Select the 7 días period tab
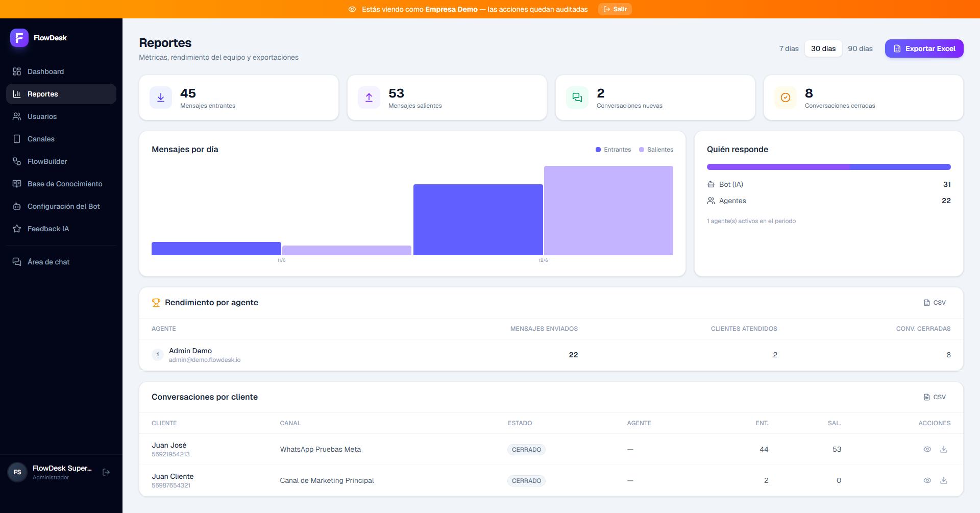 point(789,48)
